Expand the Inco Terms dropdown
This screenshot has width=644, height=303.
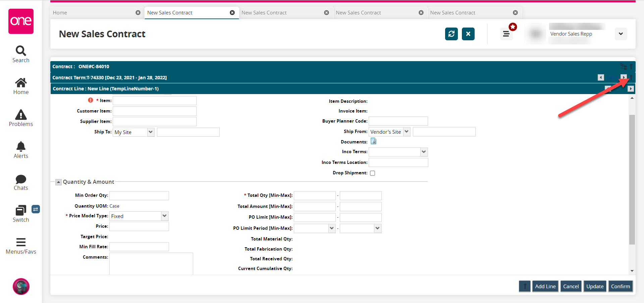424,152
